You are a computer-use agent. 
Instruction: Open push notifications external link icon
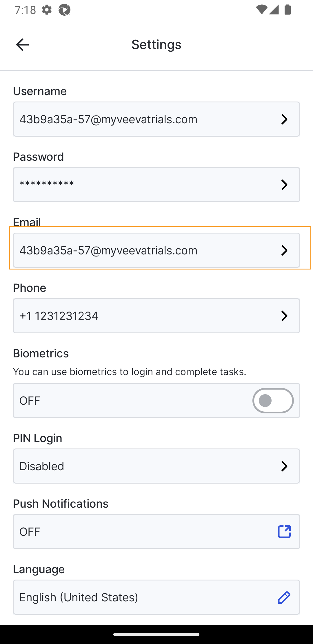(x=284, y=531)
